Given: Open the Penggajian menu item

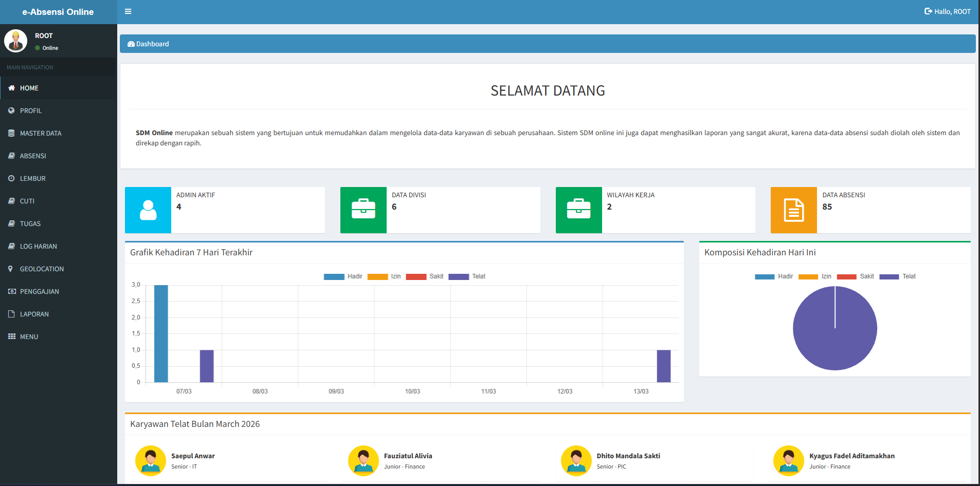Looking at the screenshot, I should coord(40,291).
